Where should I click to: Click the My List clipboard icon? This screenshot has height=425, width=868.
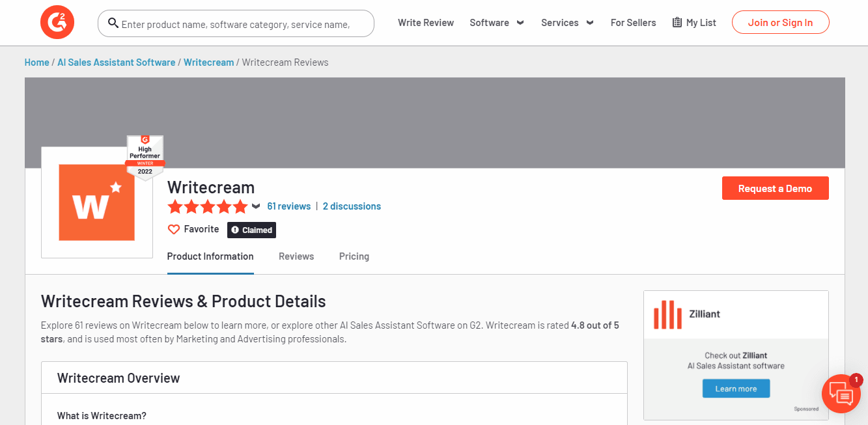(x=677, y=23)
